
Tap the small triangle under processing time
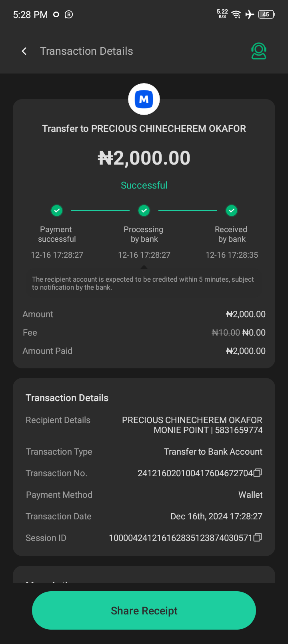click(144, 267)
